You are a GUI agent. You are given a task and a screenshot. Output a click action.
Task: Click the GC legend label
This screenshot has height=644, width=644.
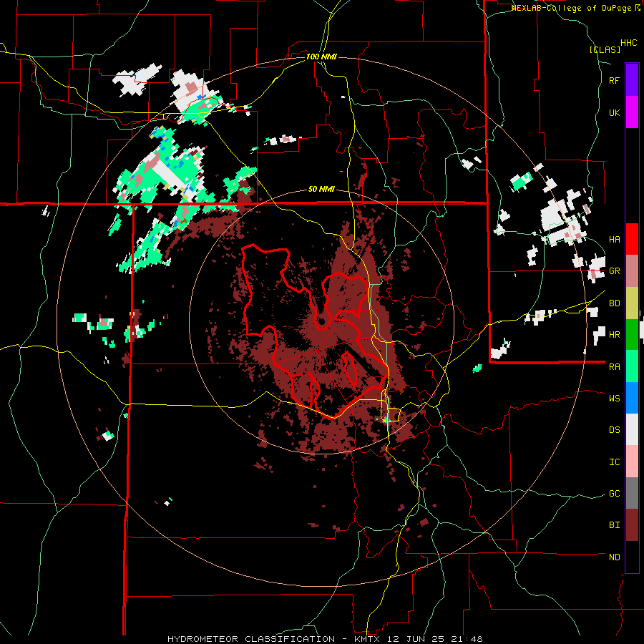click(x=614, y=494)
